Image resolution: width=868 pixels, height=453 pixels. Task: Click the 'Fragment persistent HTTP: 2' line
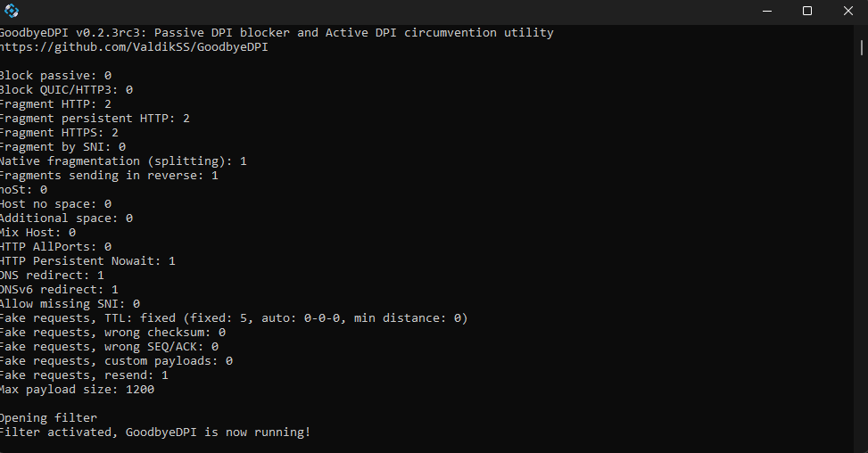[95, 119]
